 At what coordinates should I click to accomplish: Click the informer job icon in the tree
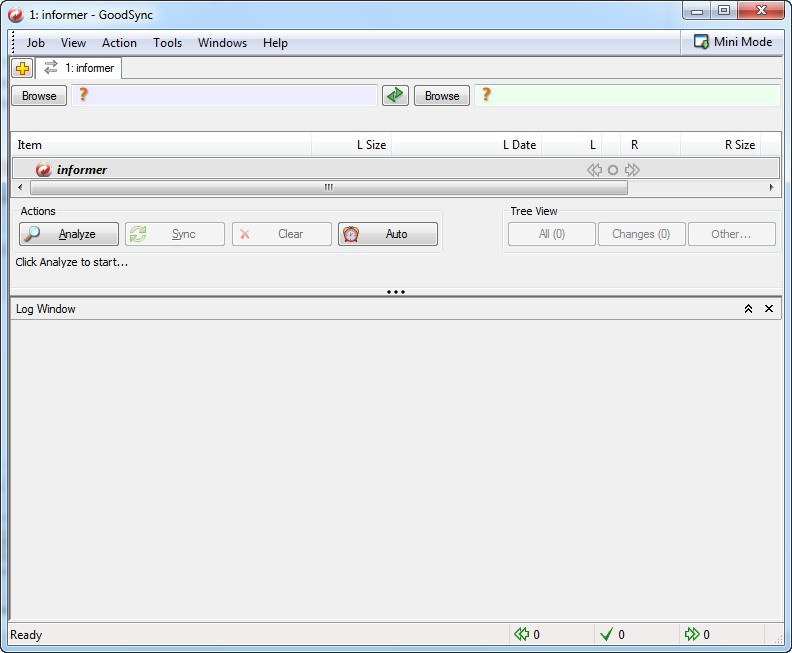[43, 169]
